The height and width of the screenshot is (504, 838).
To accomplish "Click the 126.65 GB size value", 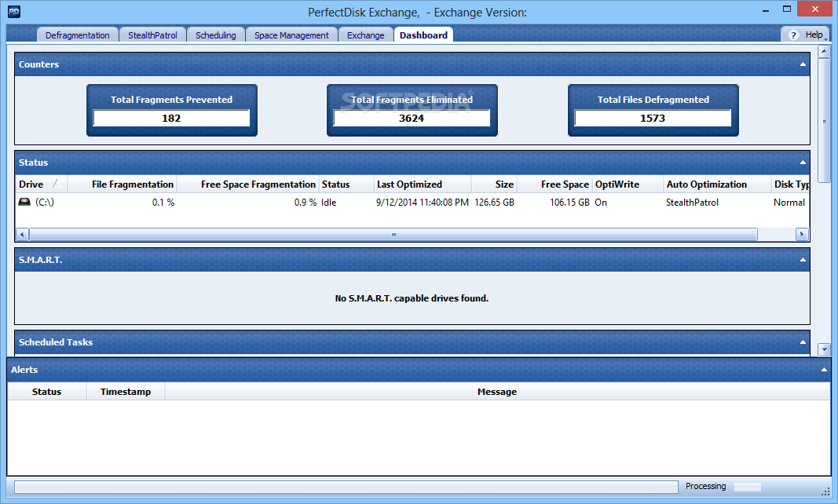I will [x=494, y=202].
